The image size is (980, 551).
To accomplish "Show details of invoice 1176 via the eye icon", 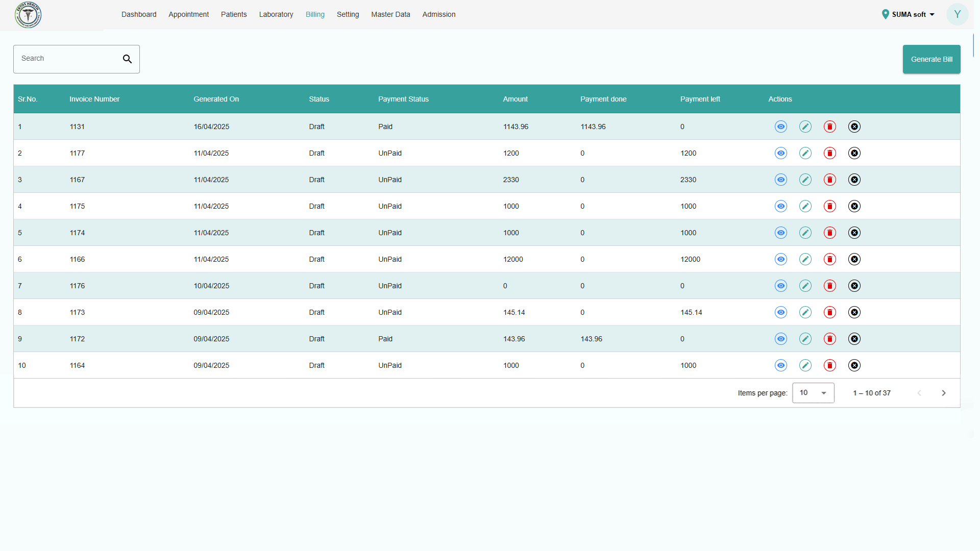I will [x=780, y=286].
